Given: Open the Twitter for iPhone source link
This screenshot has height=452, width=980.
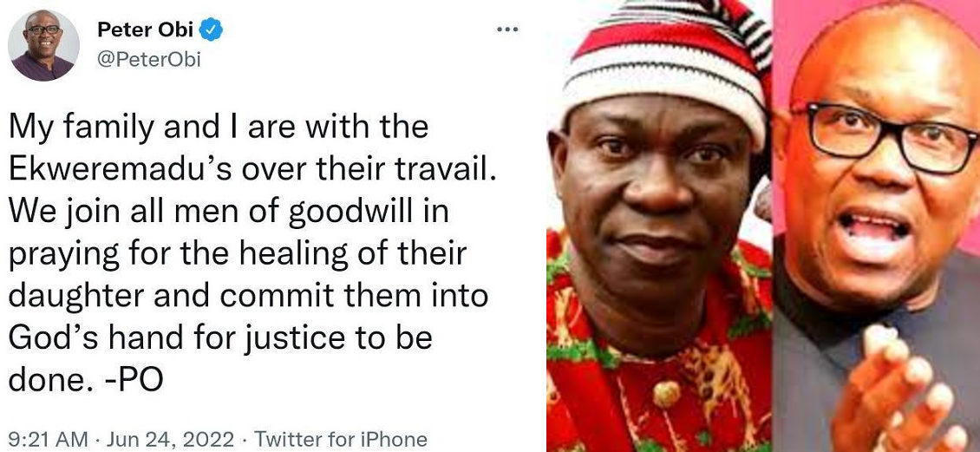Looking at the screenshot, I should (x=341, y=439).
